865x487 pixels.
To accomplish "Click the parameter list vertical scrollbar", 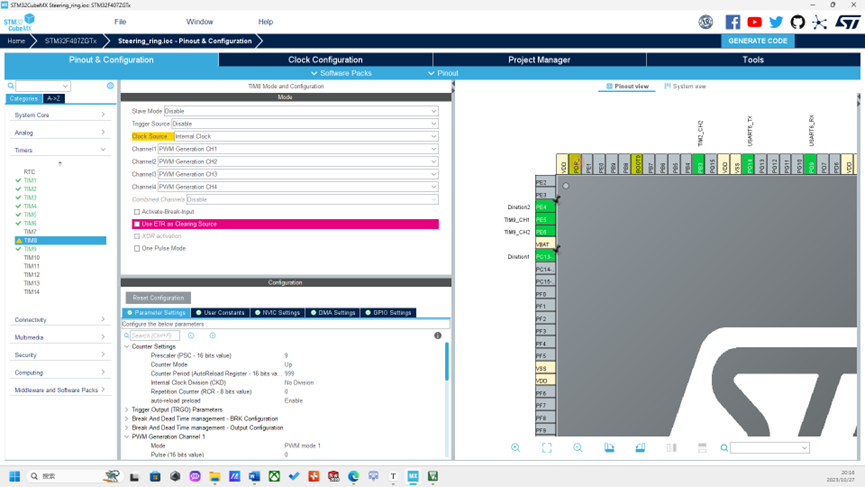I will click(446, 361).
